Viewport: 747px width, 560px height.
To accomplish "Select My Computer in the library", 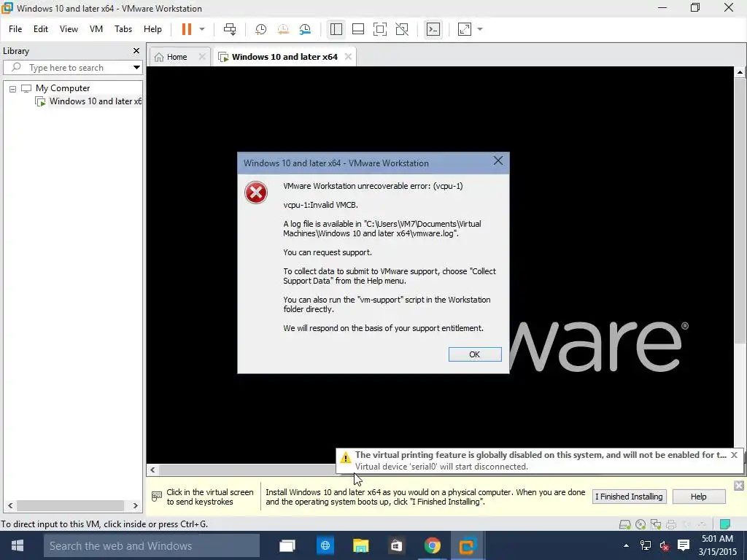I will (x=63, y=88).
